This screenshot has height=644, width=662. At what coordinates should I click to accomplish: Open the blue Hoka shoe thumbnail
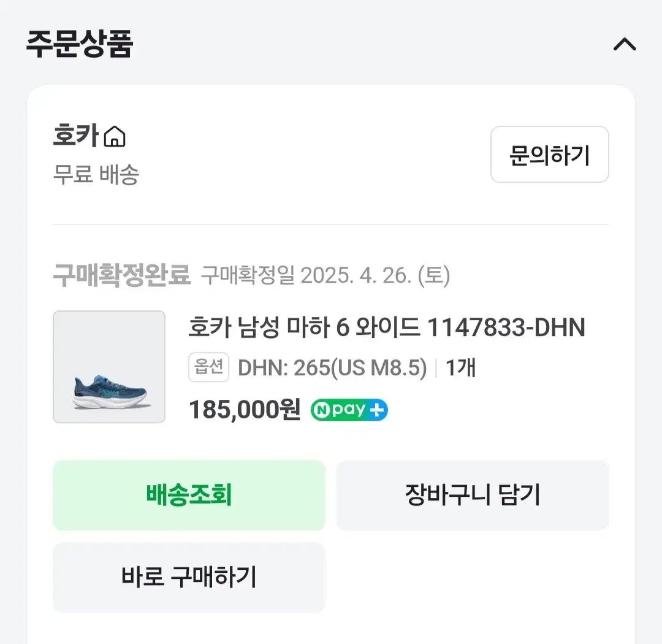coord(109,367)
